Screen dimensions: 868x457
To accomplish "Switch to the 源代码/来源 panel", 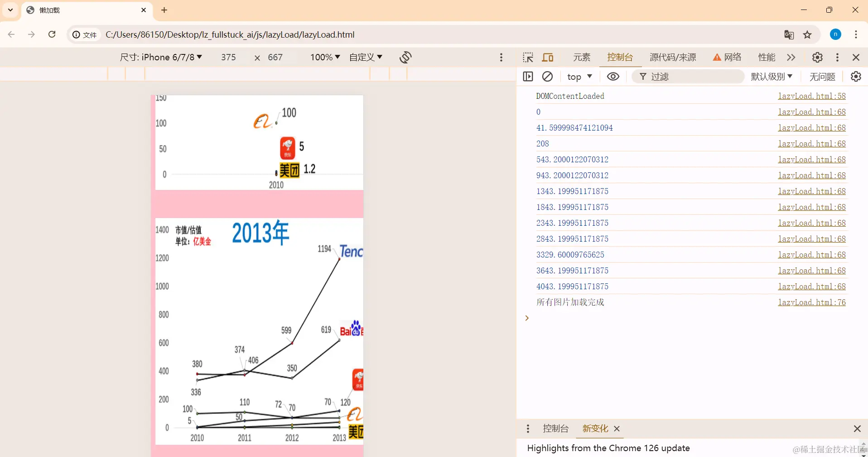I will pyautogui.click(x=673, y=57).
